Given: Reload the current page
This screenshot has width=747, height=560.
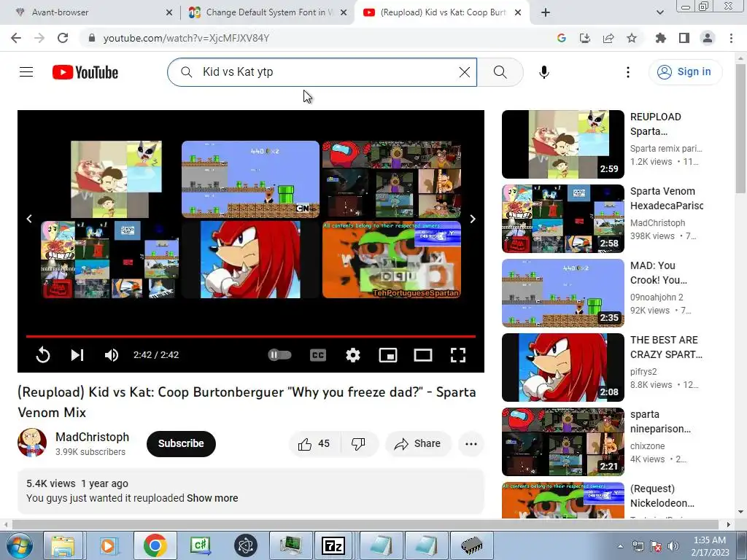Looking at the screenshot, I should (63, 38).
